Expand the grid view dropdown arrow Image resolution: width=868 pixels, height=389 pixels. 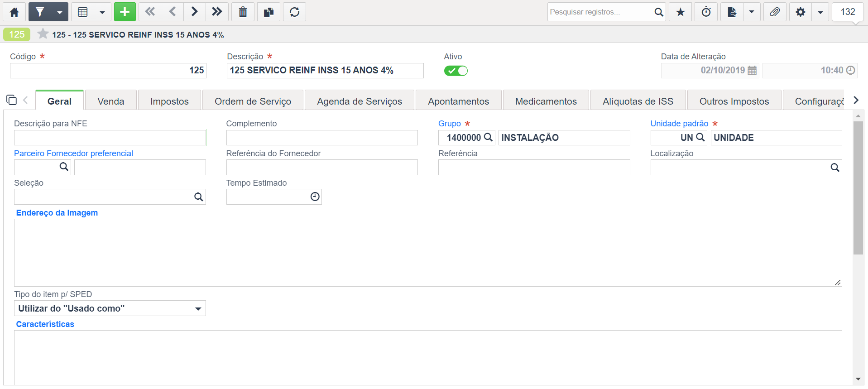click(x=102, y=12)
